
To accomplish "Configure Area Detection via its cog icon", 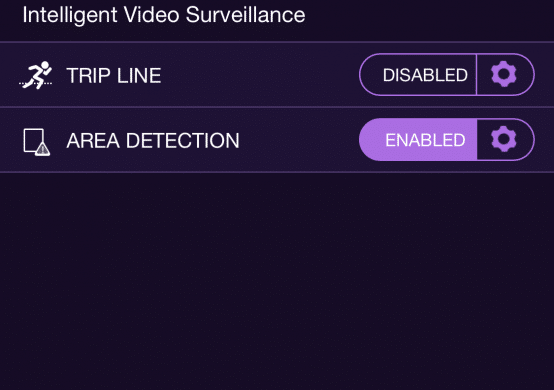I will point(504,139).
